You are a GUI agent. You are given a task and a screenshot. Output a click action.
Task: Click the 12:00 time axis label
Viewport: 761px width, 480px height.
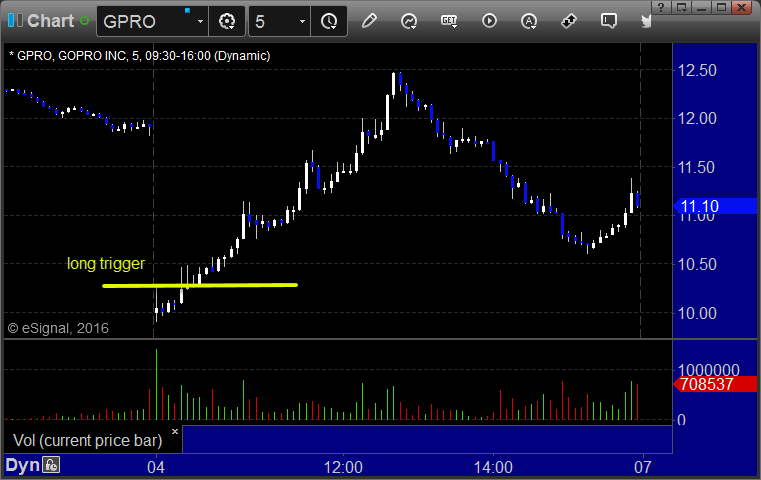[x=343, y=467]
